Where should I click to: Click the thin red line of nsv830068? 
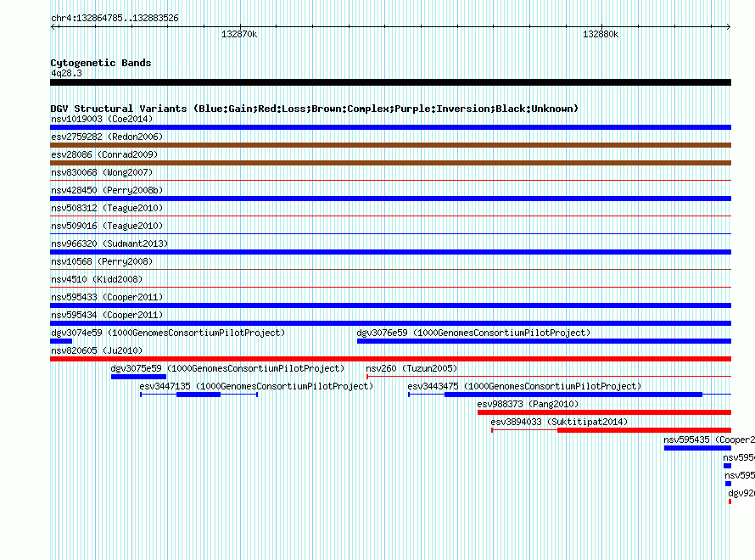390,181
